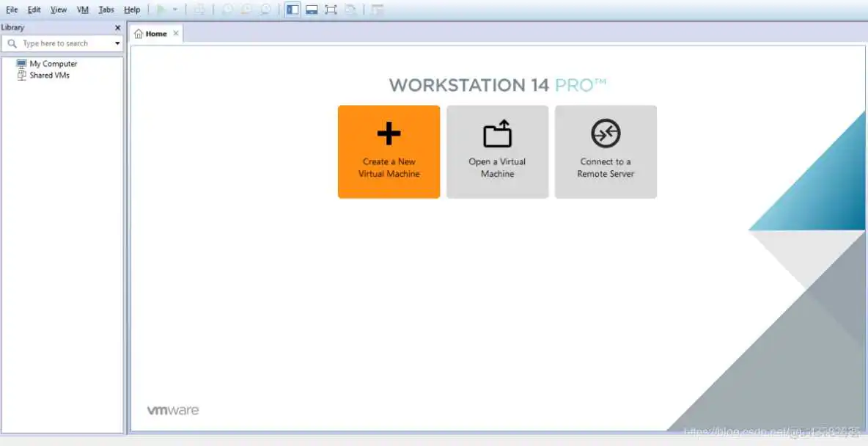
Task: Open the library search options dropdown
Action: point(117,44)
